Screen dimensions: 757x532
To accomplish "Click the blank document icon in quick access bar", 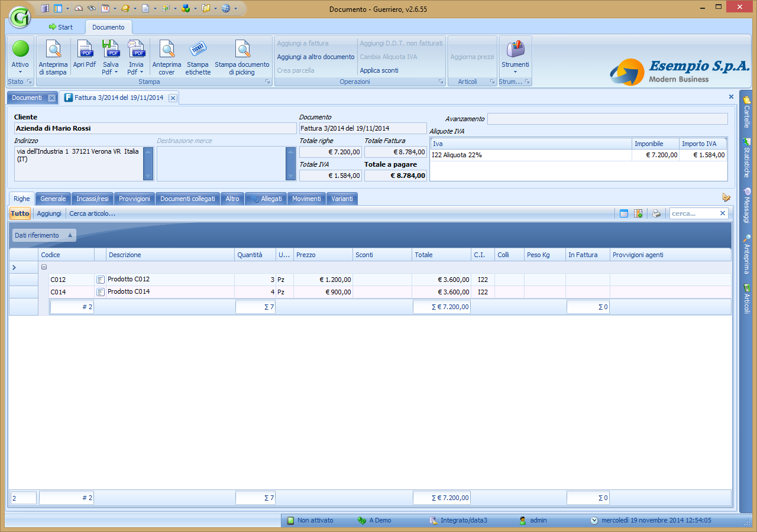I will [145, 8].
